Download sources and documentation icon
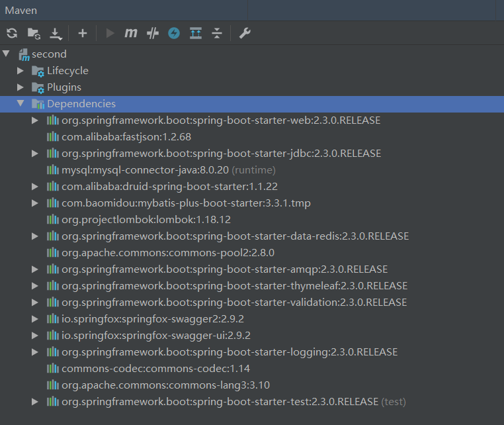The image size is (504, 425). [x=56, y=34]
